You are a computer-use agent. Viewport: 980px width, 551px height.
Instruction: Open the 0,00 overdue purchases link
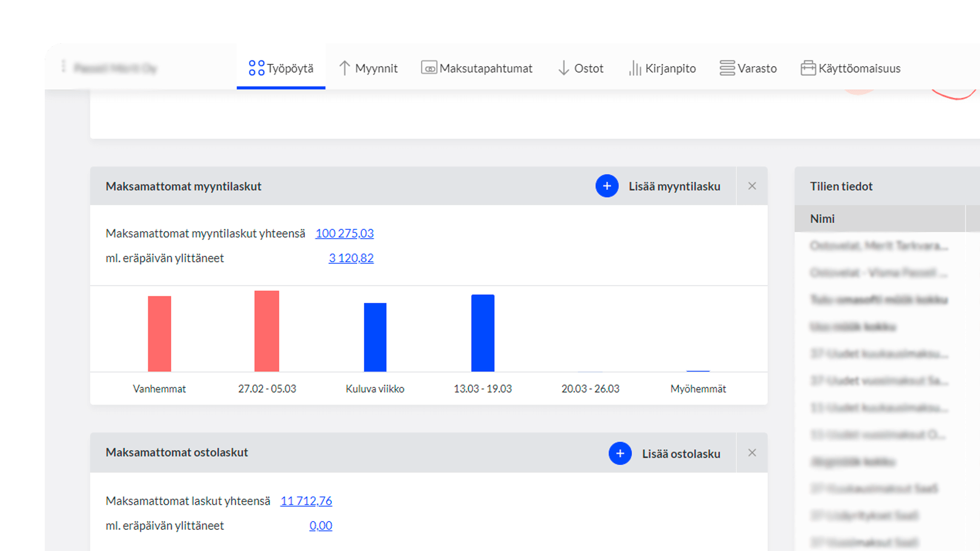(x=321, y=525)
